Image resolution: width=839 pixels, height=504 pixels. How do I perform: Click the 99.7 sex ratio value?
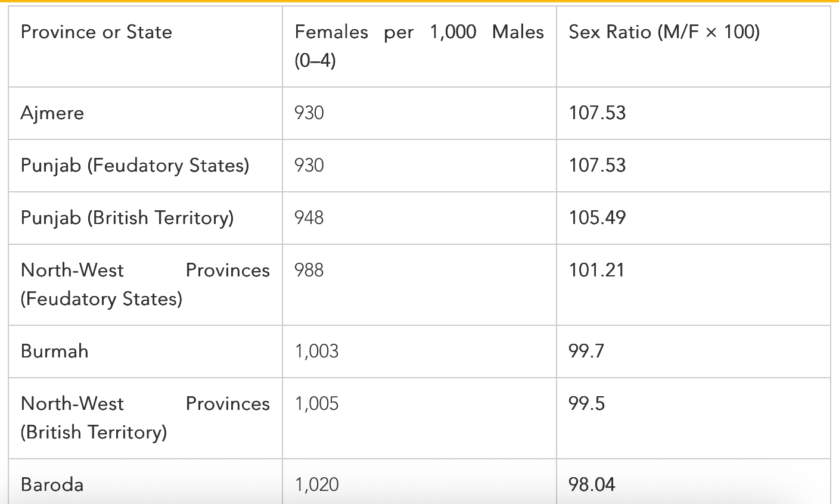tap(586, 351)
